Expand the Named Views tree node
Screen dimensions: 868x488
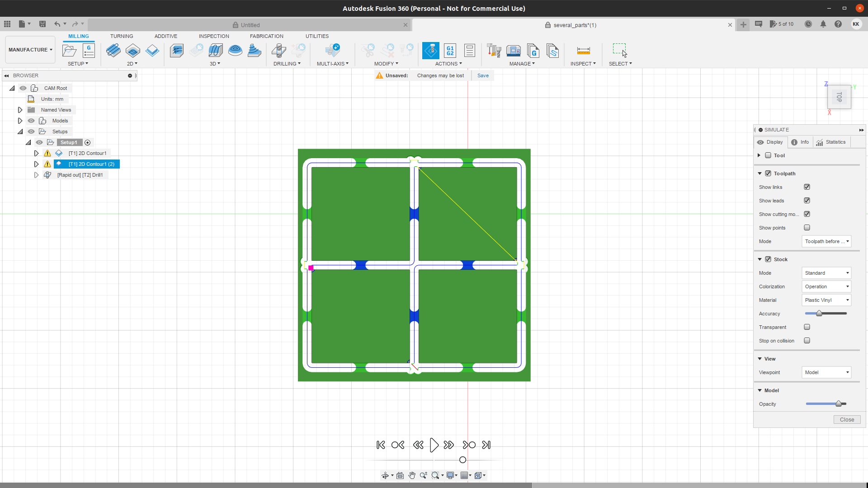[x=20, y=110]
